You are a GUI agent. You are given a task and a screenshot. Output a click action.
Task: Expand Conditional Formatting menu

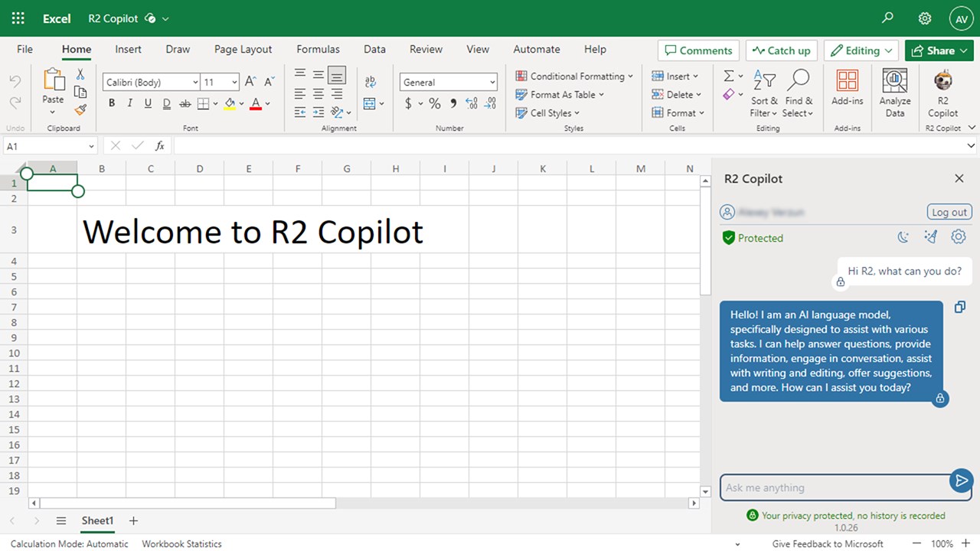575,77
